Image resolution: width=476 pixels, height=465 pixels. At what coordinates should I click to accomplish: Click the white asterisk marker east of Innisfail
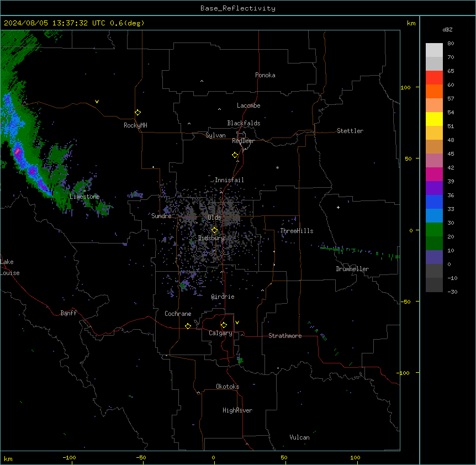[x=277, y=167]
